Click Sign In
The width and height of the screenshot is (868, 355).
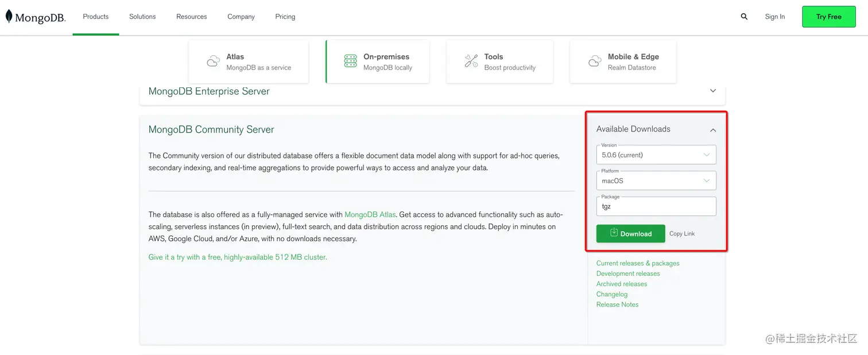pos(774,17)
